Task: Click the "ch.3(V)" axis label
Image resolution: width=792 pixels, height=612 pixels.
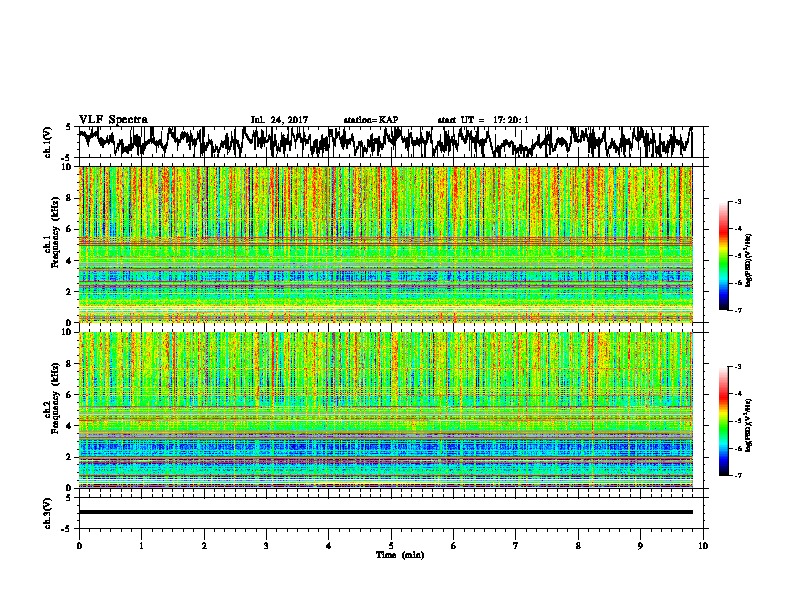Action: (x=48, y=513)
